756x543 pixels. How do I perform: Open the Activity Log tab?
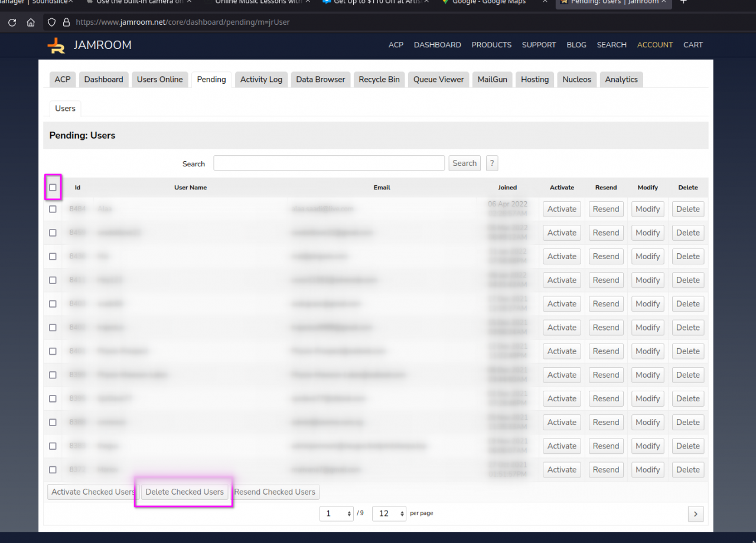point(261,80)
